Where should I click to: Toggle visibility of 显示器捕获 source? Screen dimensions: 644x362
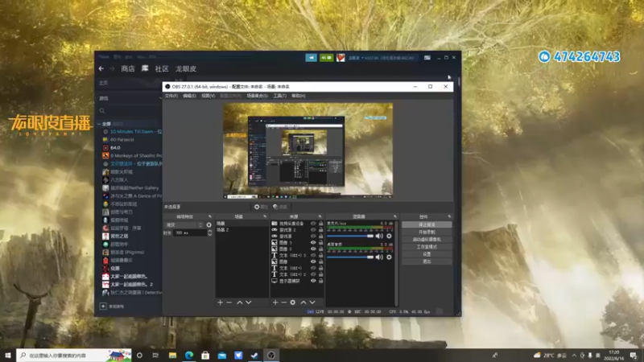(x=313, y=281)
